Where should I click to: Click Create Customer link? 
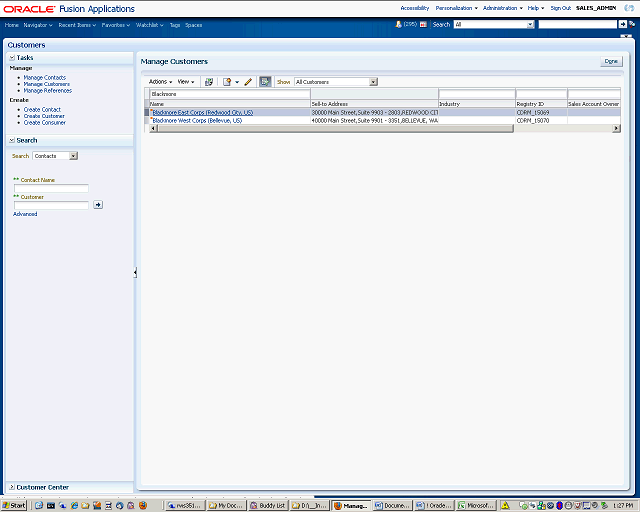click(x=44, y=116)
